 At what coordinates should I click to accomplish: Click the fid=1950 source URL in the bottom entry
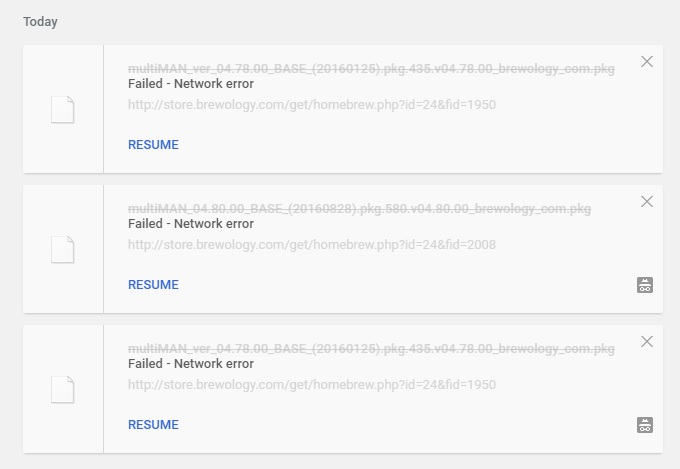point(312,384)
